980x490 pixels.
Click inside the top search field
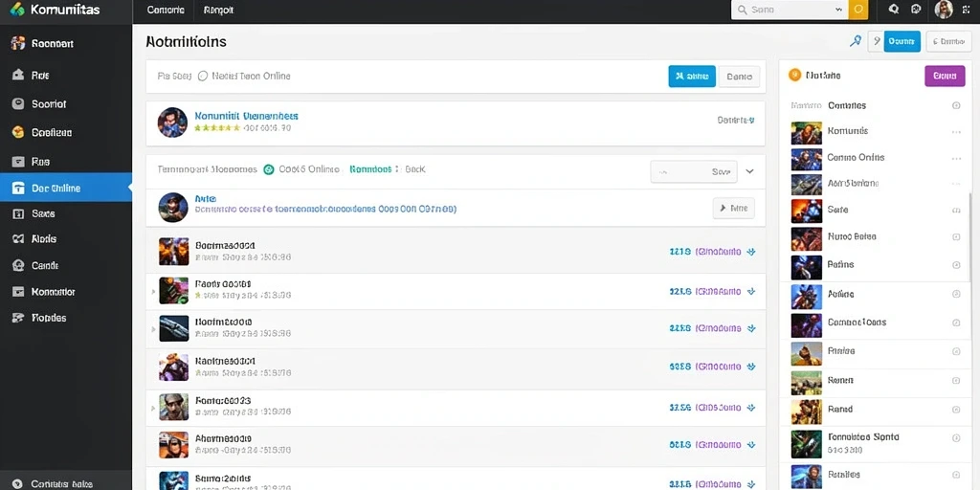pos(790,10)
